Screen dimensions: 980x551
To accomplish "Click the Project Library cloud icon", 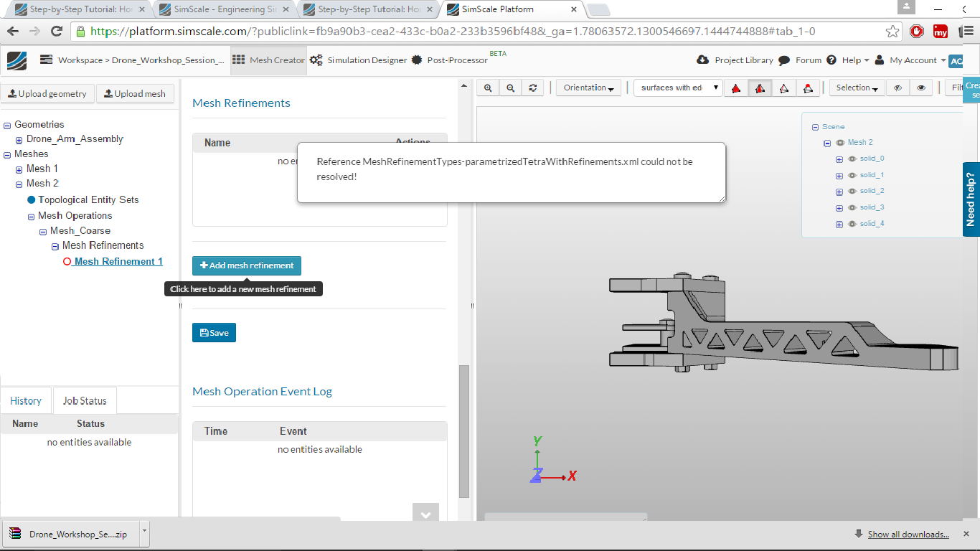I will tap(703, 60).
